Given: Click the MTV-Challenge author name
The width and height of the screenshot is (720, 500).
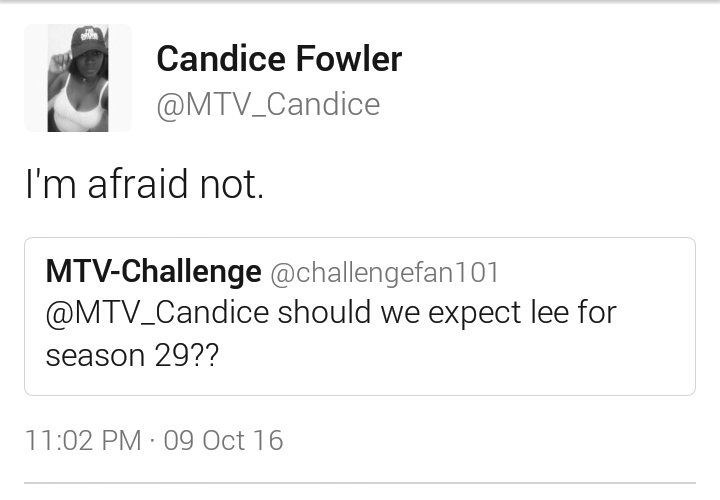Looking at the screenshot, I should coord(153,271).
